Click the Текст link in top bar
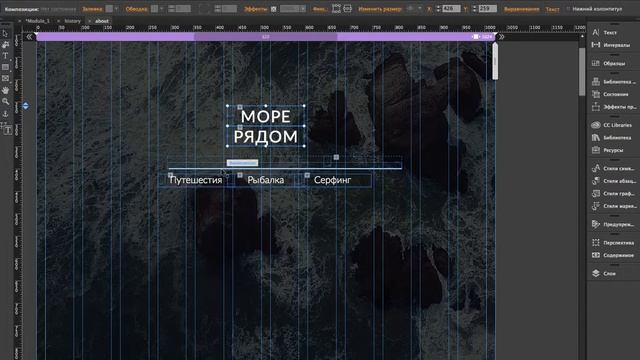The image size is (640, 360). pos(553,9)
